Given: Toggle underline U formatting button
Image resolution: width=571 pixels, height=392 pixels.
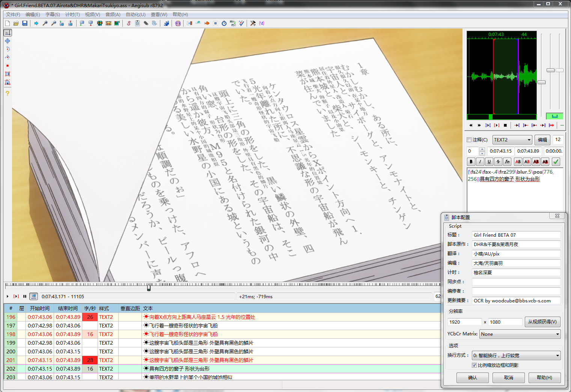Looking at the screenshot, I should pos(489,162).
